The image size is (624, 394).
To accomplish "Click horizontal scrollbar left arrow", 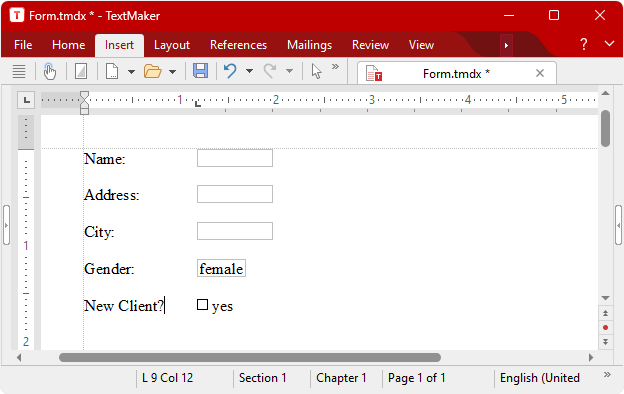I will tap(19, 357).
